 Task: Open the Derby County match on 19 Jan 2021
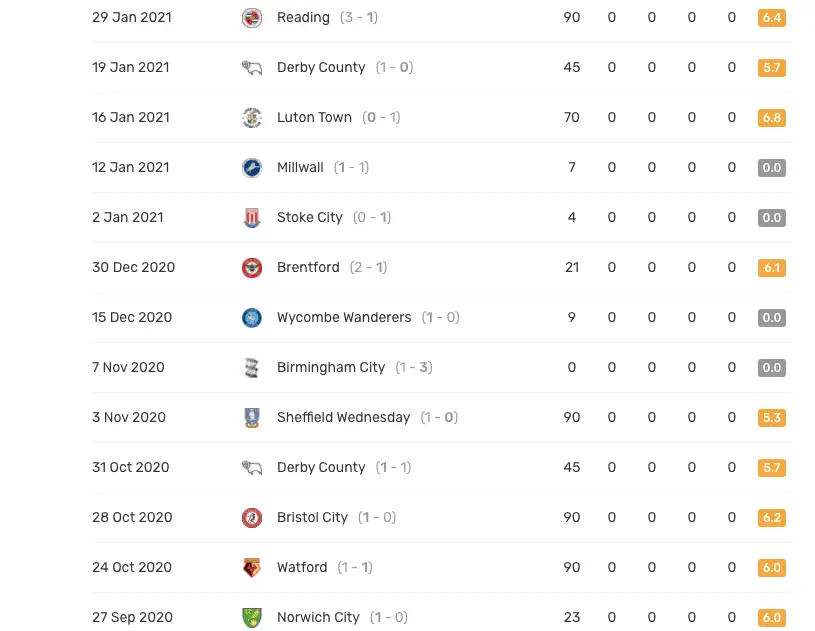tap(345, 68)
